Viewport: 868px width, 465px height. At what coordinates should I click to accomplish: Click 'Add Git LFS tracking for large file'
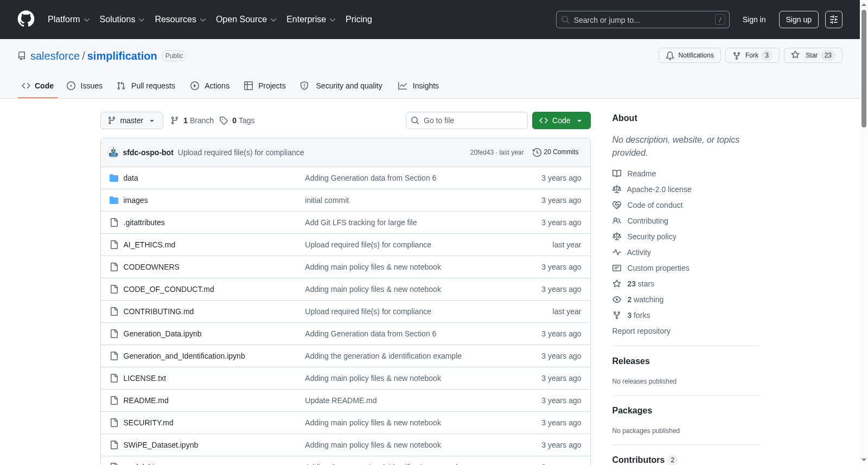pyautogui.click(x=361, y=222)
